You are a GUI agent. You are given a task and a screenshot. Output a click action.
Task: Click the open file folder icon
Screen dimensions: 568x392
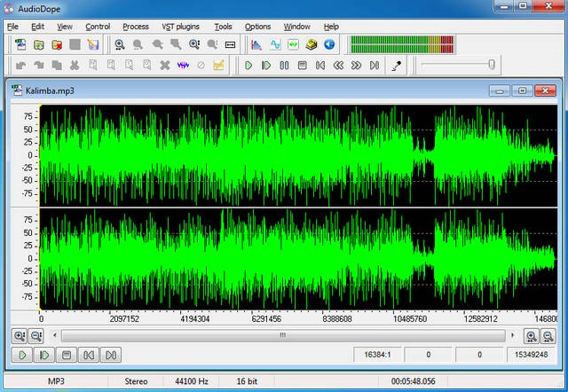pos(39,44)
